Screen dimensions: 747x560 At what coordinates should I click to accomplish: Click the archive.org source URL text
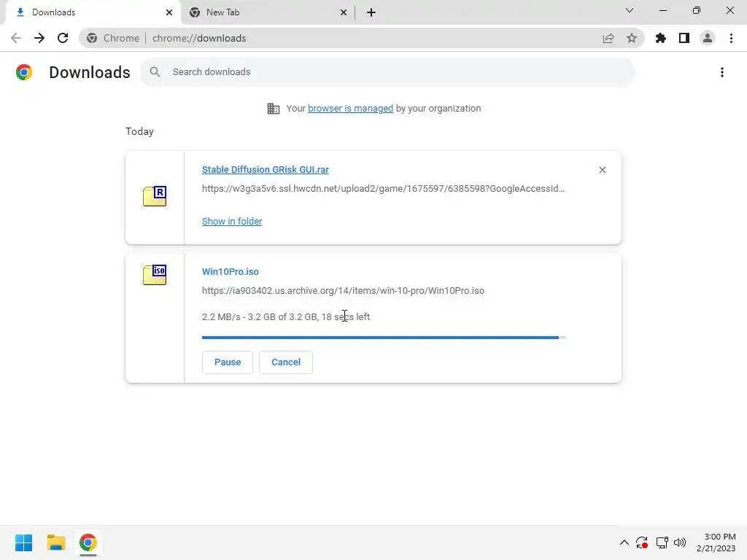[x=343, y=291]
